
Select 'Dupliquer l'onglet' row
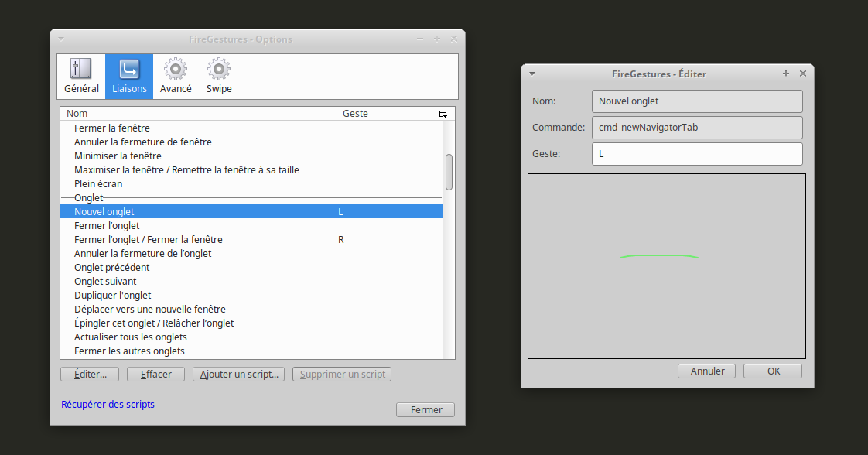[251, 295]
